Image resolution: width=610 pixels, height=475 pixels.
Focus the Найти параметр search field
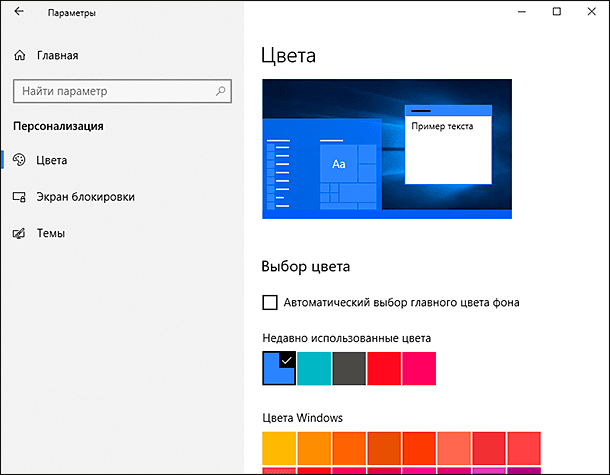tap(122, 91)
